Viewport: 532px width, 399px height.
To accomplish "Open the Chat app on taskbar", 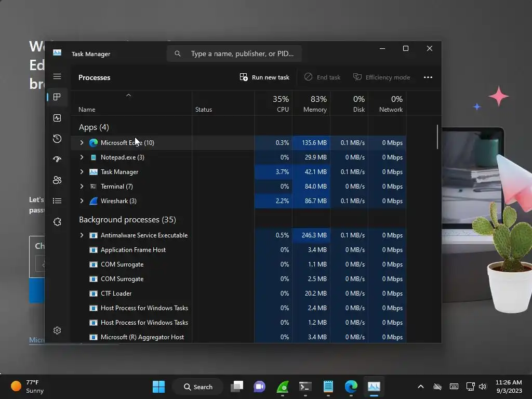I will 260,387.
